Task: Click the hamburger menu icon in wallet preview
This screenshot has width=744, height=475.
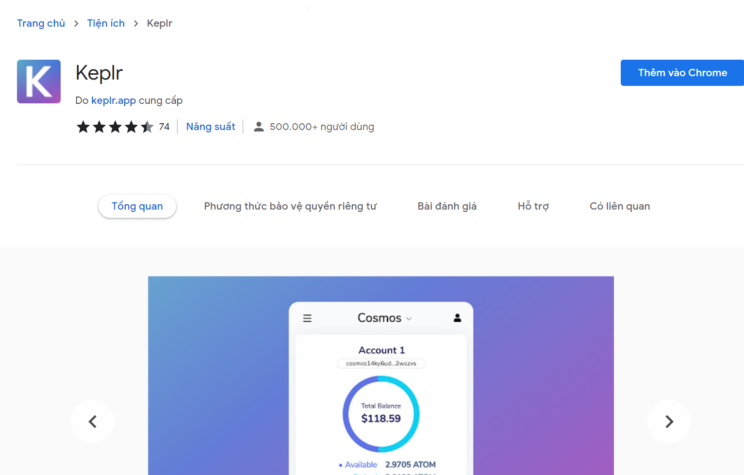Action: tap(307, 318)
